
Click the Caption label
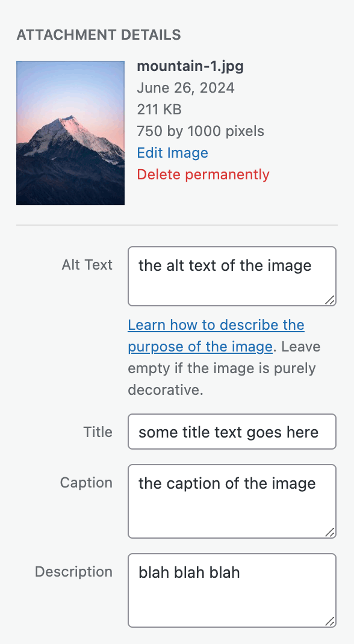(86, 483)
